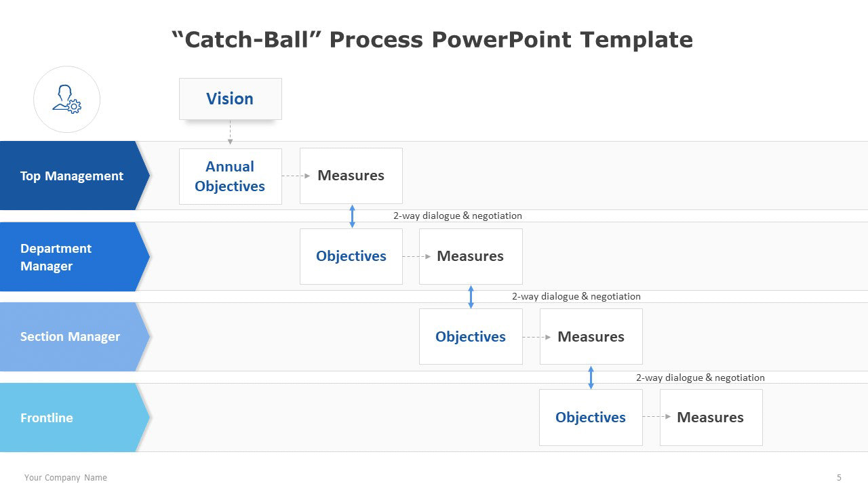Screen dimensions: 868x488
Task: Select Measures box in Department Manager row
Action: coord(471,256)
